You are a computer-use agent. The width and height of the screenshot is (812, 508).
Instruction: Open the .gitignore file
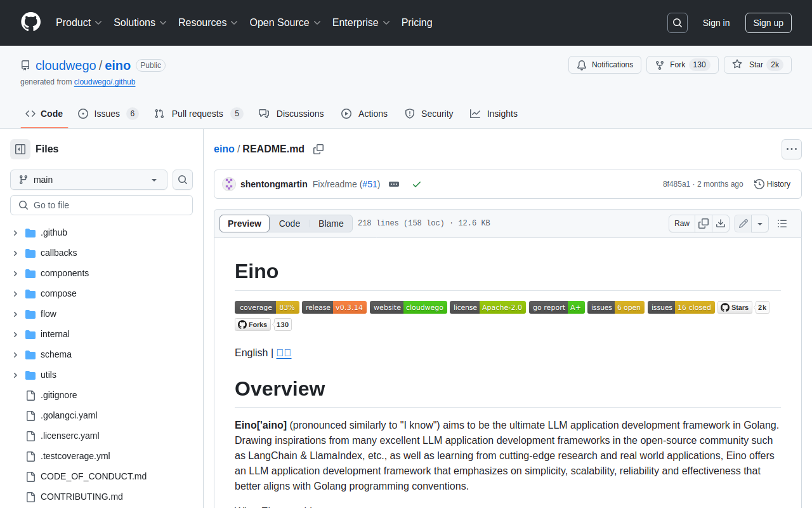pyautogui.click(x=59, y=396)
